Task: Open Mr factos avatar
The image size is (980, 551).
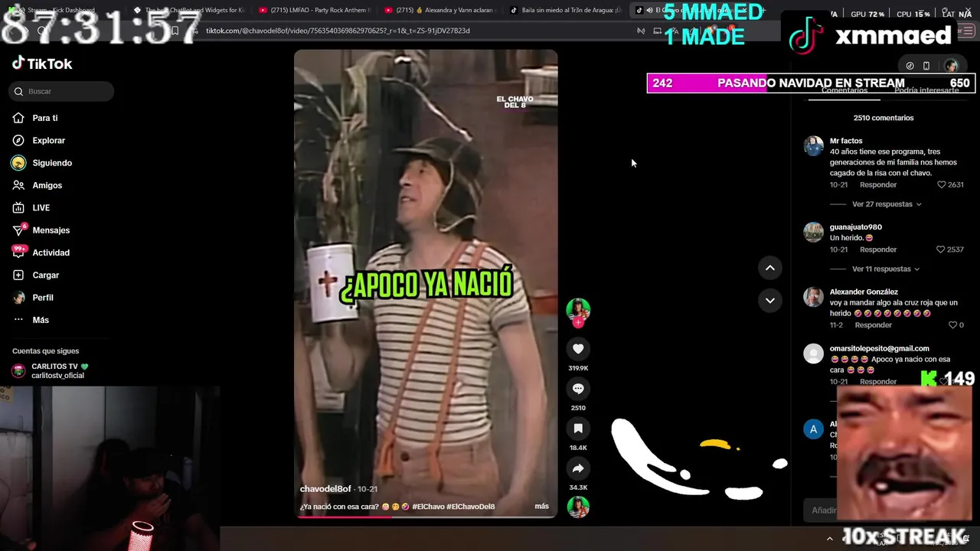Action: 813,146
